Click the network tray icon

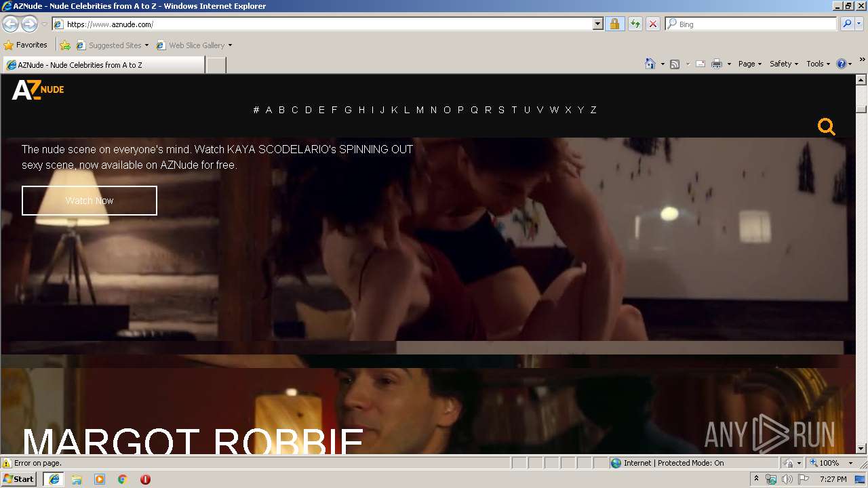coord(771,479)
